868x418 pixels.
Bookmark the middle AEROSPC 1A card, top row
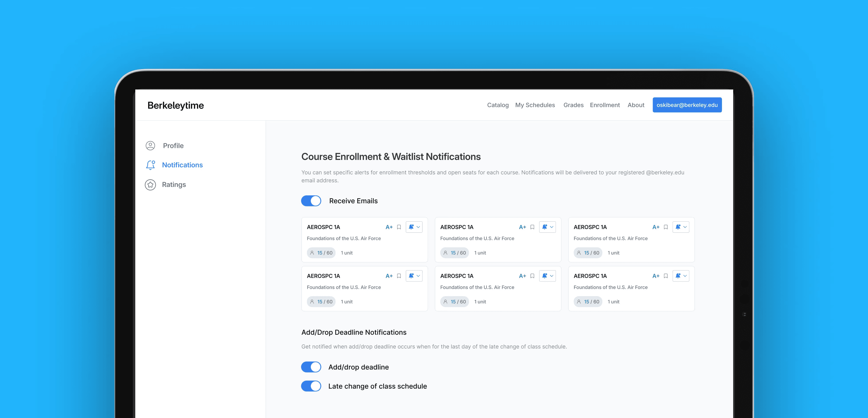pyautogui.click(x=532, y=227)
